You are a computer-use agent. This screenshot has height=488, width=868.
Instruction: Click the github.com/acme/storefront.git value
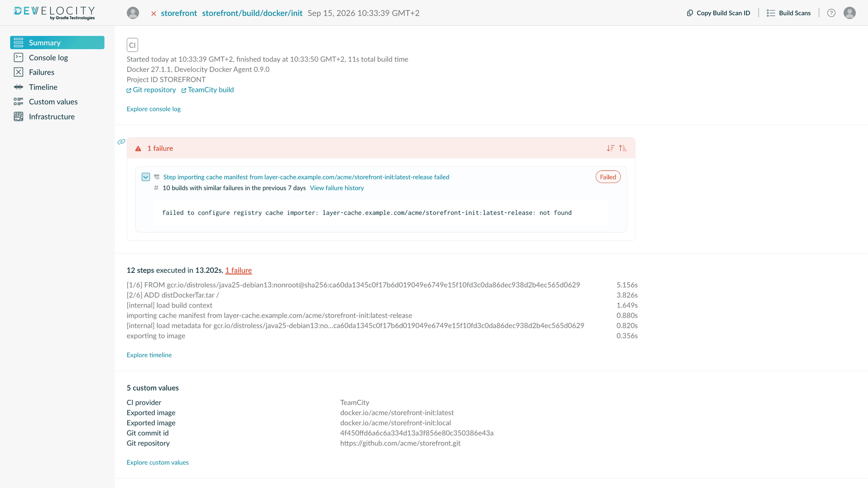[400, 443]
